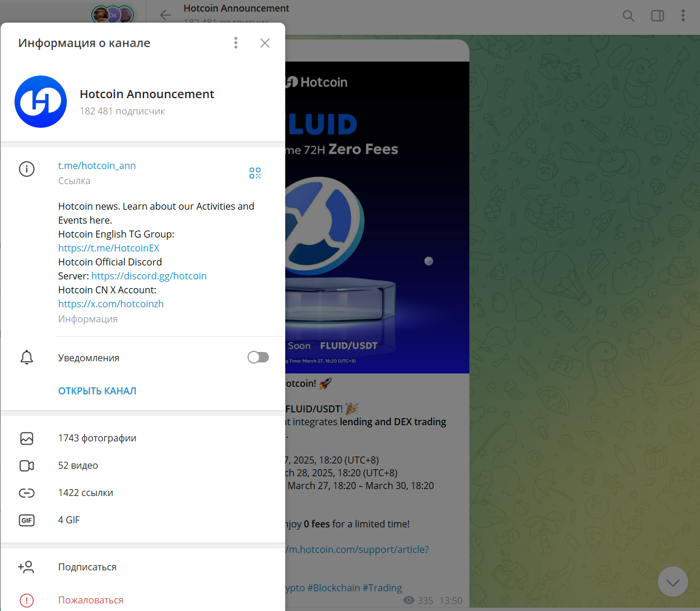Click the story avatars in top bar
The image size is (700, 611).
point(113,15)
